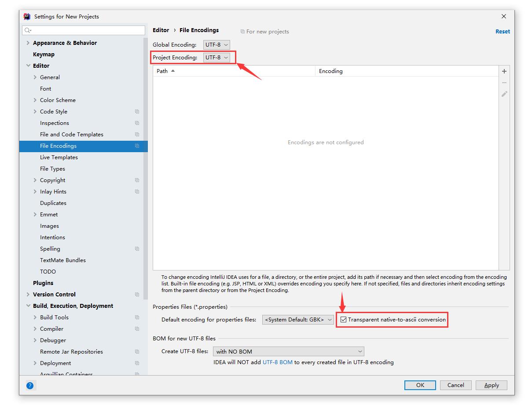Open the Intentions settings page
The width and height of the screenshot is (532, 409).
point(52,237)
